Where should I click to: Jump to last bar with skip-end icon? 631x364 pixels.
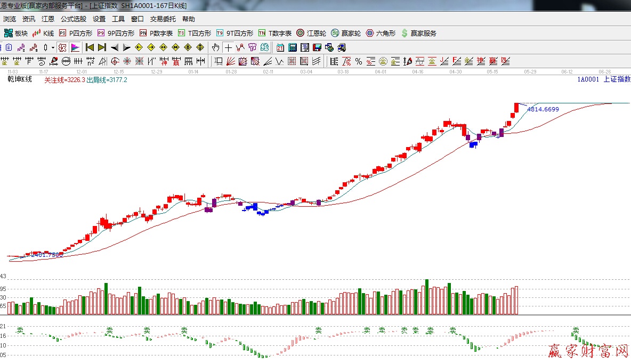pyautogui.click(x=102, y=47)
